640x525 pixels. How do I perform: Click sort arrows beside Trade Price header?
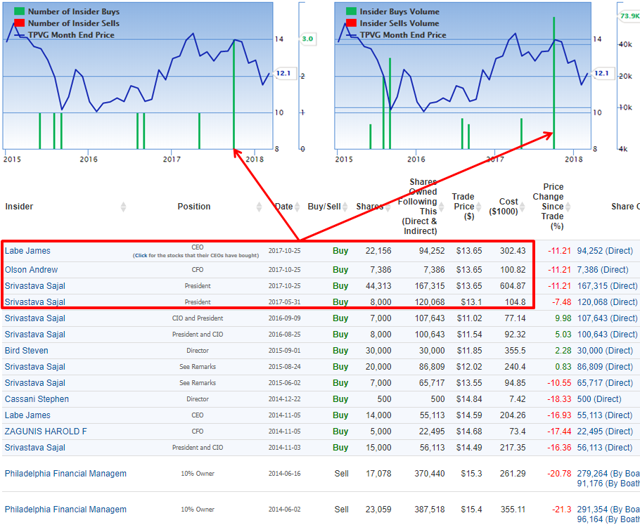(478, 207)
